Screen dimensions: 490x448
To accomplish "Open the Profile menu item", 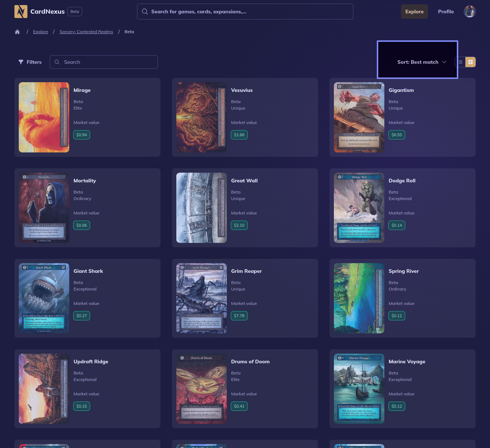I will pos(446,12).
